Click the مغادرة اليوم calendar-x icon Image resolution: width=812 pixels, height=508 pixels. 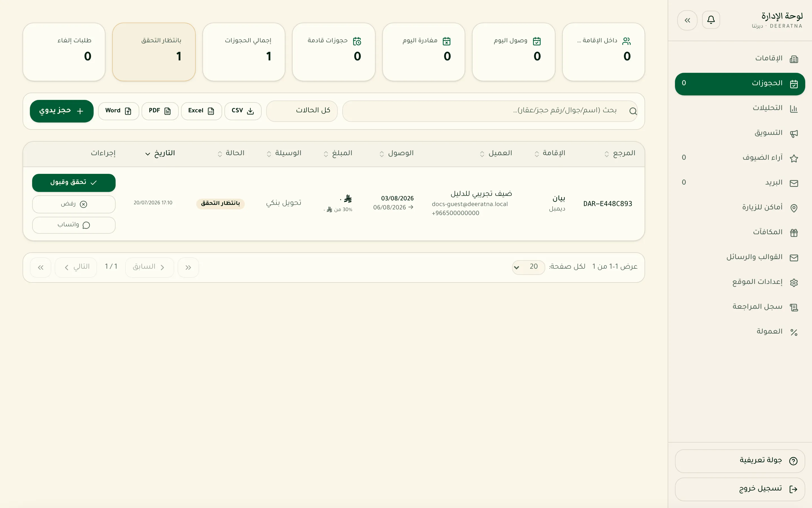click(x=446, y=41)
